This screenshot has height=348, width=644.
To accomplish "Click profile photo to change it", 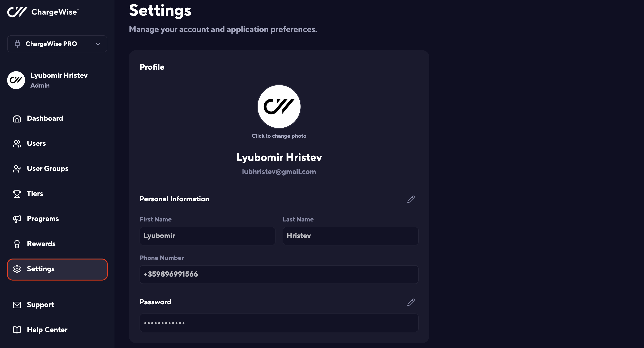I will click(279, 107).
